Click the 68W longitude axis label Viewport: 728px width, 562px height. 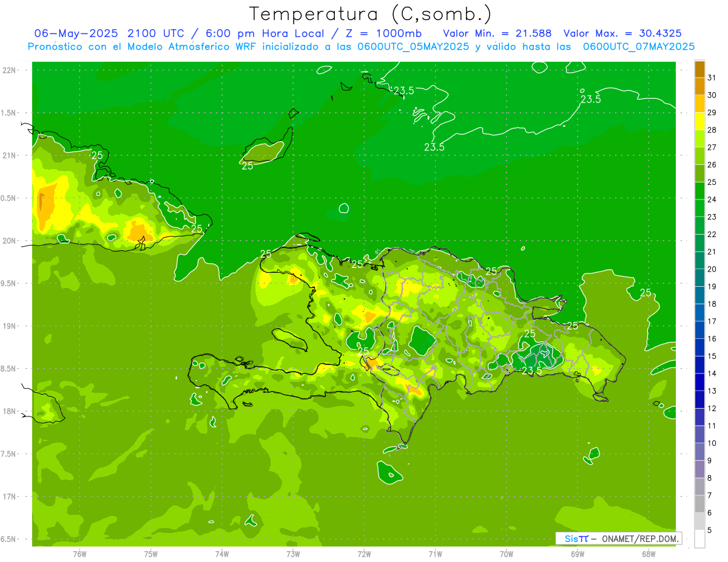click(x=649, y=555)
